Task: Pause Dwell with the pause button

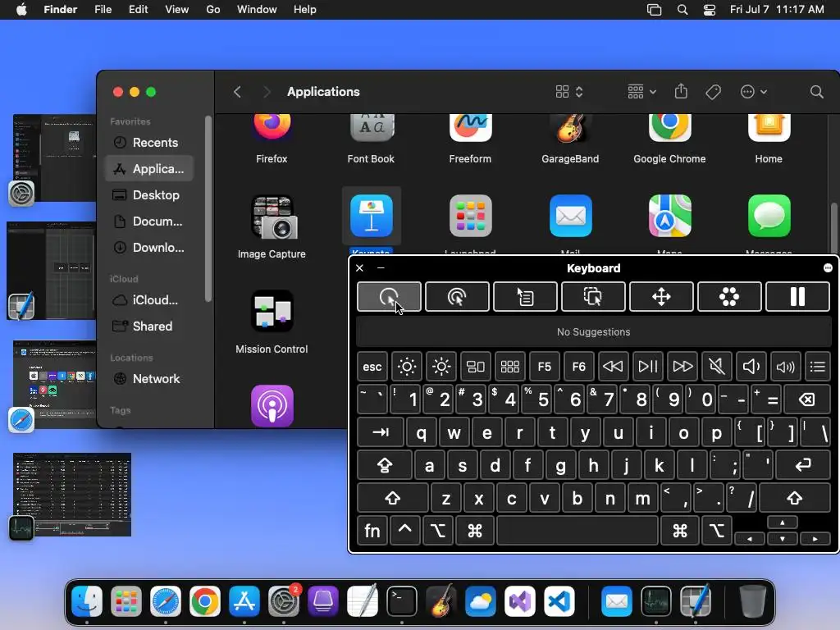Action: tap(797, 296)
